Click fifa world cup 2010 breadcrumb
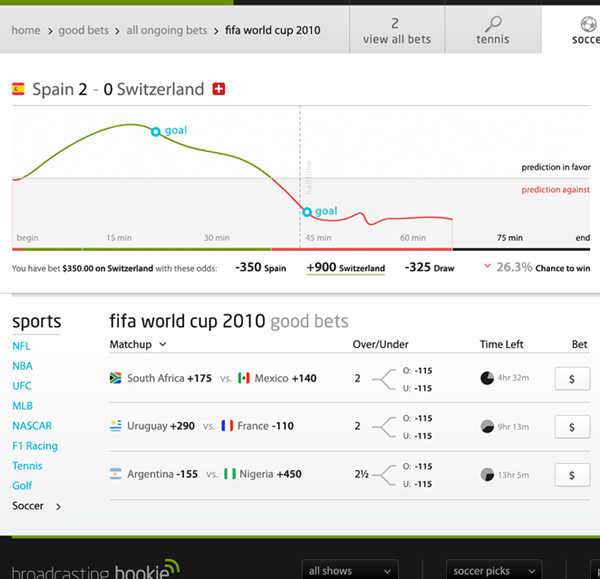 272,30
